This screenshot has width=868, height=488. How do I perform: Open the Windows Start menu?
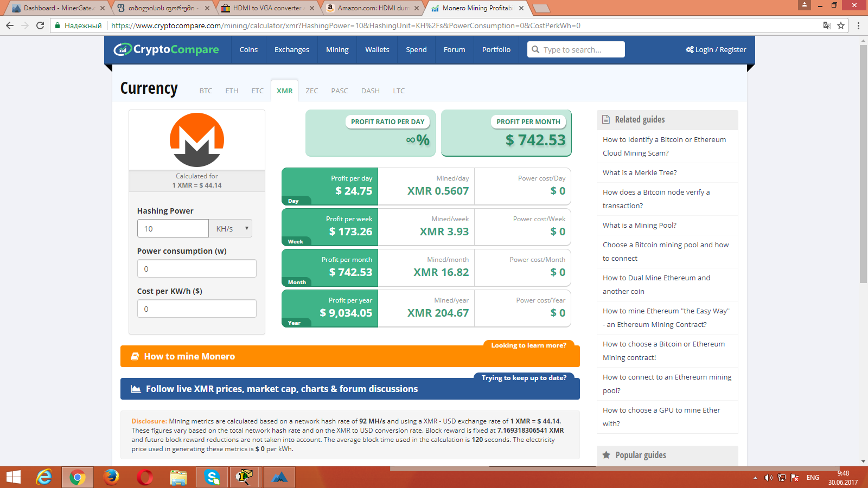click(x=13, y=477)
